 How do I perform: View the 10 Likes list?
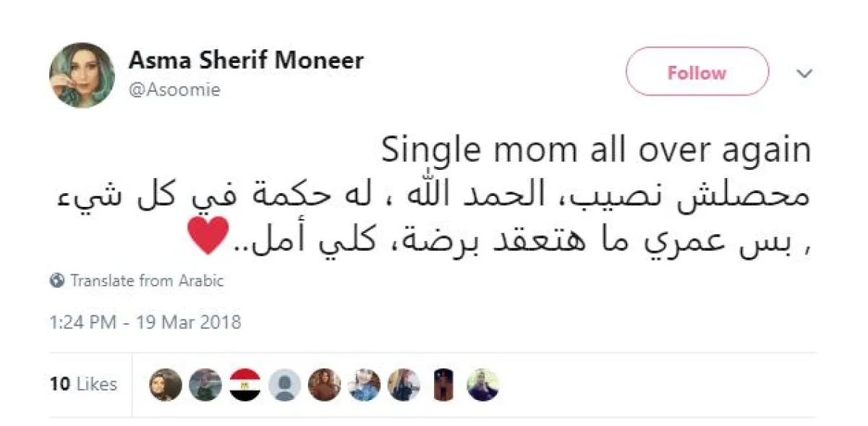click(83, 384)
